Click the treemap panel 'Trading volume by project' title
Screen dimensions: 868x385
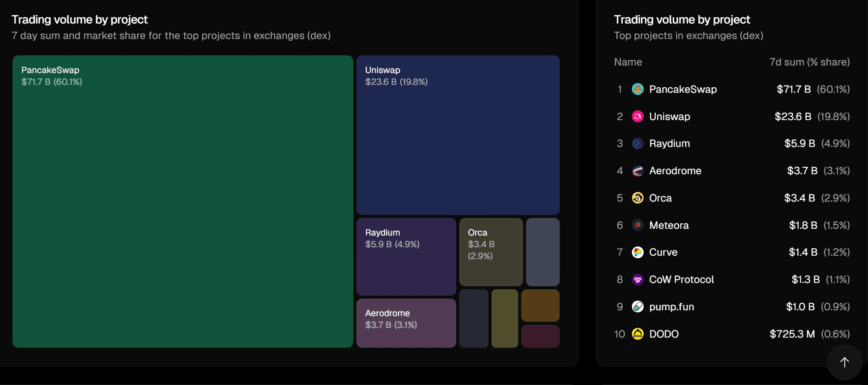(80, 20)
